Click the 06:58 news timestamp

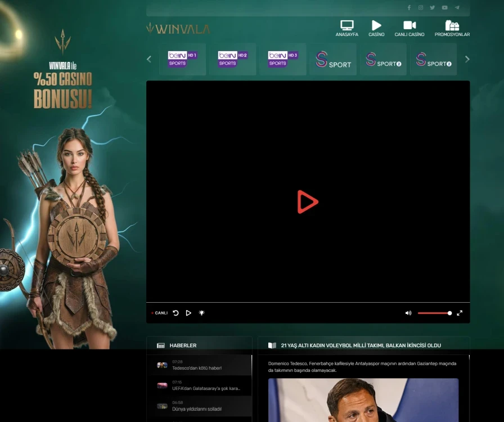(177, 403)
